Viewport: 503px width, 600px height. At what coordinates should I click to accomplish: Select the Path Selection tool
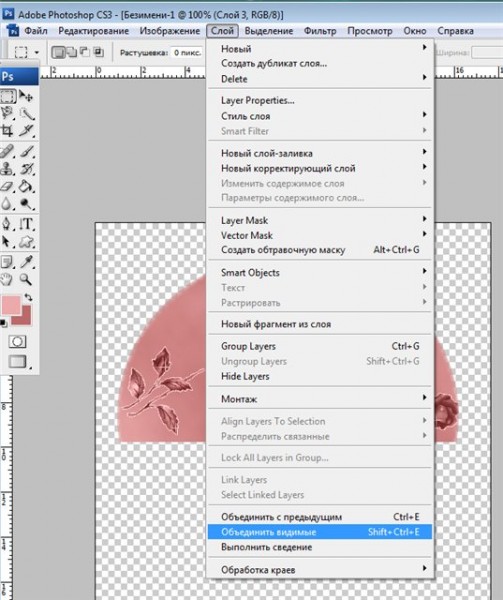[8, 241]
